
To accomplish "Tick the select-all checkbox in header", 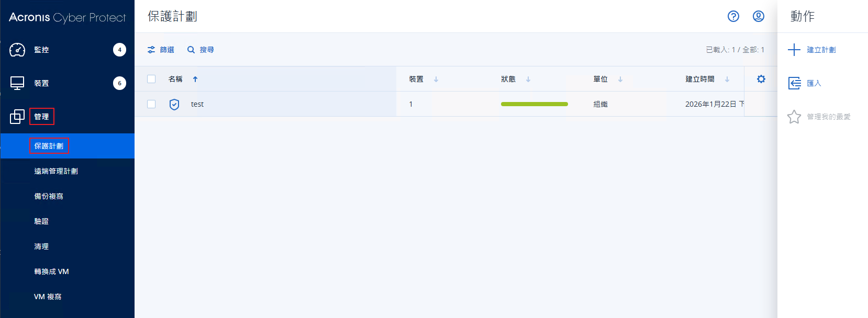I will (151, 79).
